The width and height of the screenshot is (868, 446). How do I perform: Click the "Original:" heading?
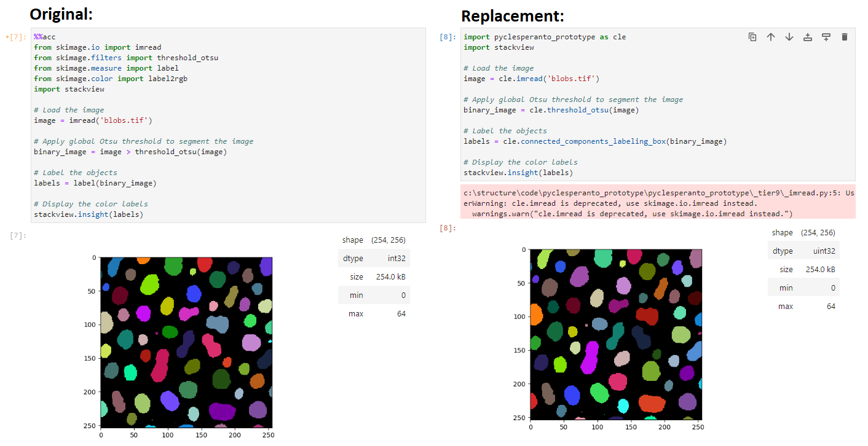[61, 14]
